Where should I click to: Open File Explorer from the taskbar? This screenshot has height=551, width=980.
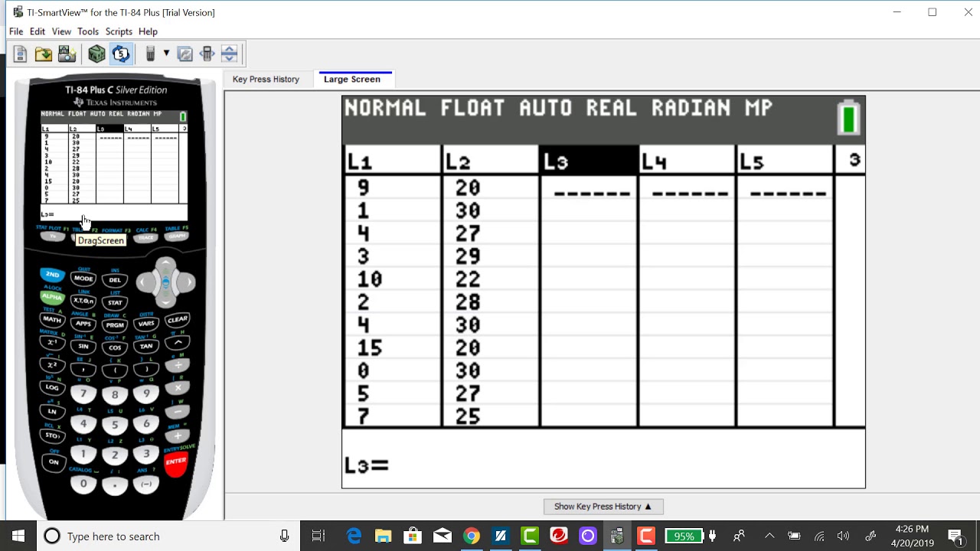(384, 536)
